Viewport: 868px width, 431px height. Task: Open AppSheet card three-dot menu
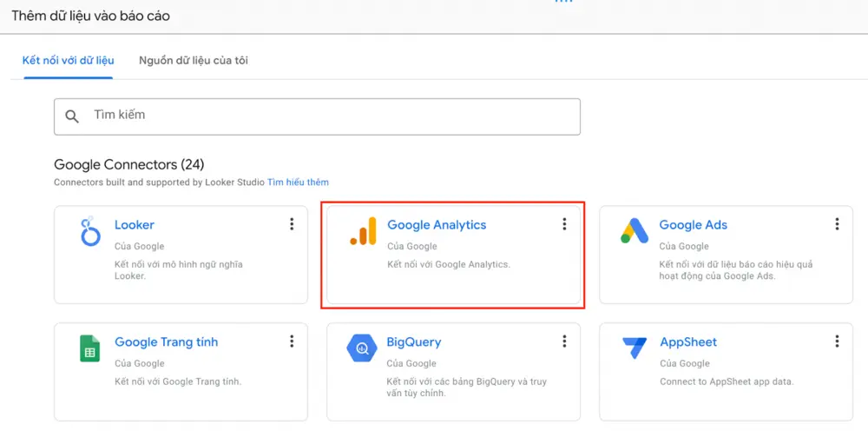837,341
